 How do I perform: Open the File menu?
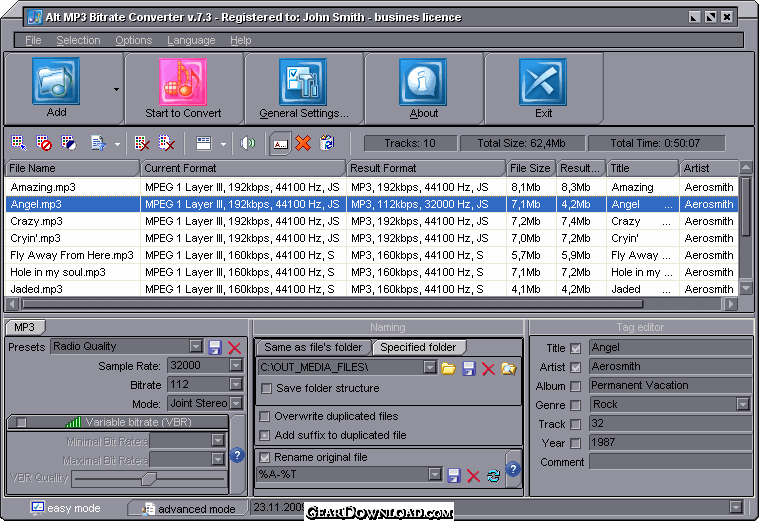coord(33,40)
